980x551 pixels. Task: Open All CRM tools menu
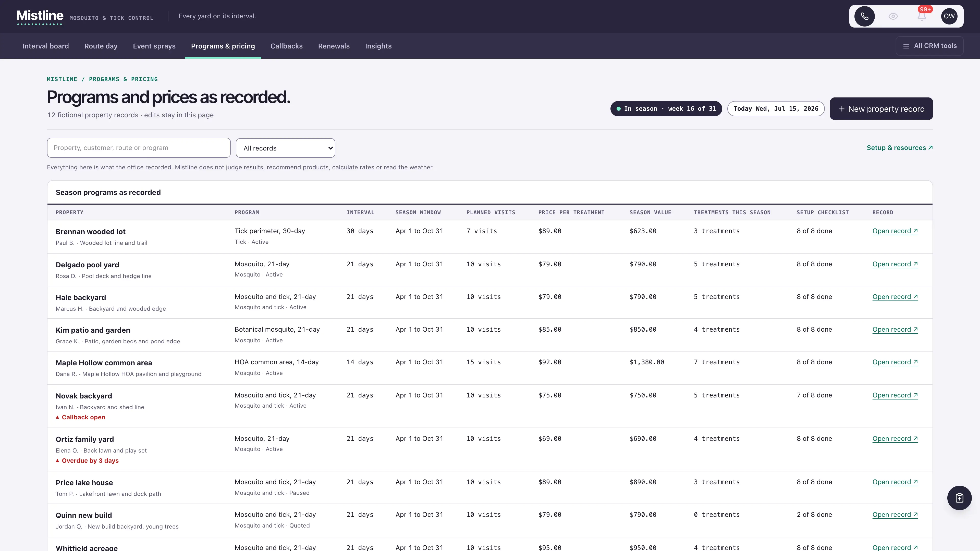click(930, 46)
